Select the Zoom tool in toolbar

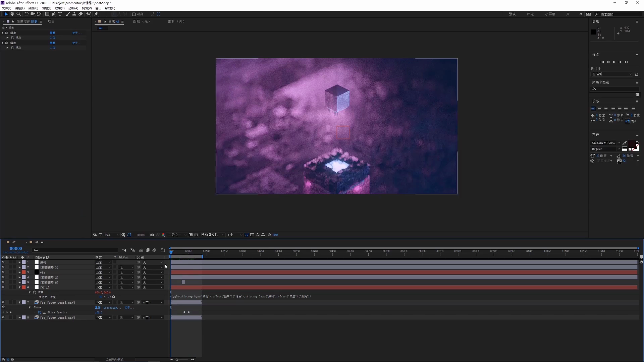click(x=18, y=14)
